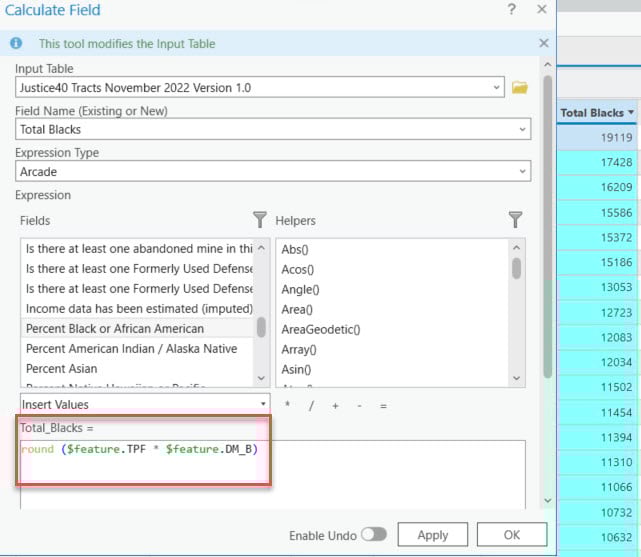
Task: Select abandoned mine field in list
Action: pos(137,248)
